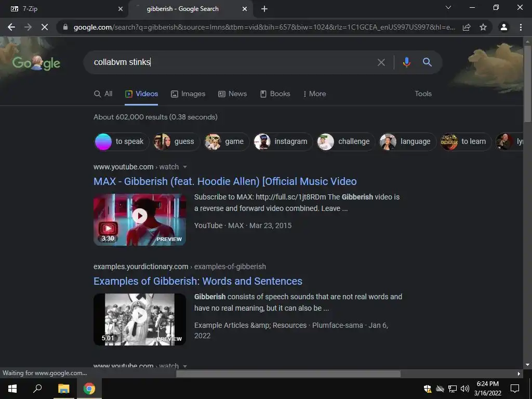Click the Chrome taskbar icon

89,389
